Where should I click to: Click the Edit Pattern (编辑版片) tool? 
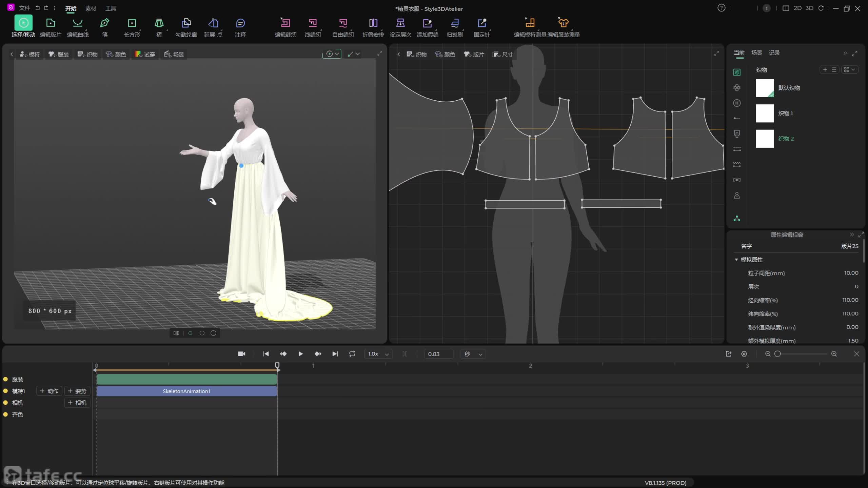tap(51, 23)
